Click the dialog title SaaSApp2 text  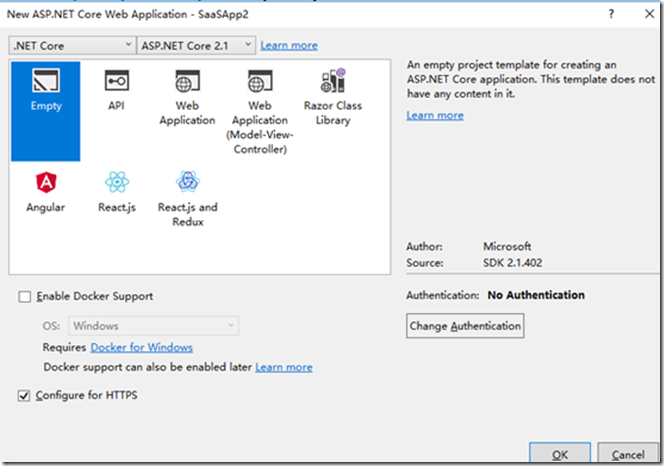(x=223, y=14)
